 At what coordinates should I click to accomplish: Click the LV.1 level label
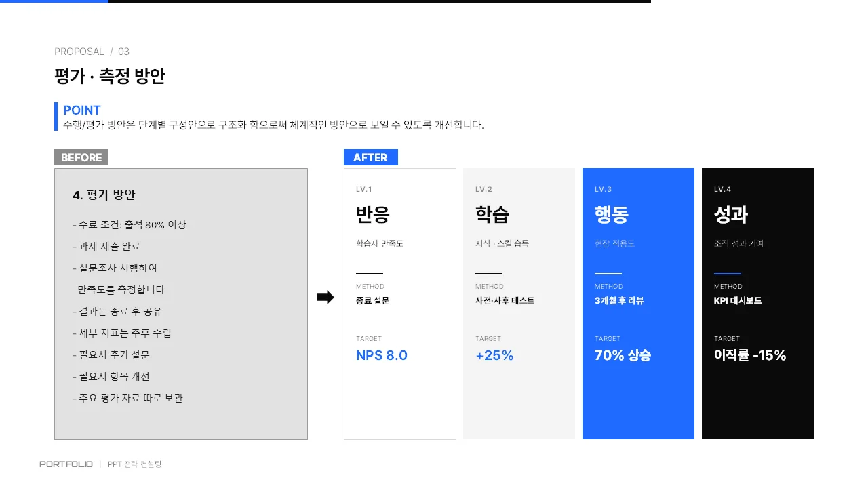[x=364, y=190]
